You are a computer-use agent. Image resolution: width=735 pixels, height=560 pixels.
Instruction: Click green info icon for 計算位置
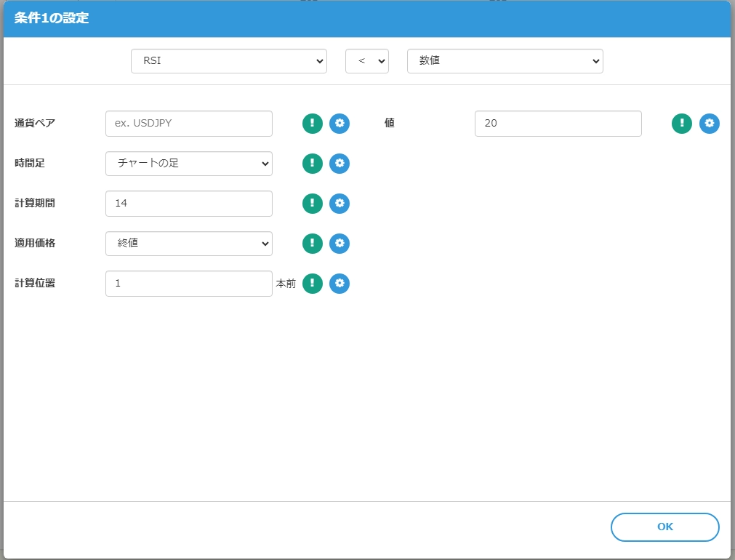click(313, 284)
